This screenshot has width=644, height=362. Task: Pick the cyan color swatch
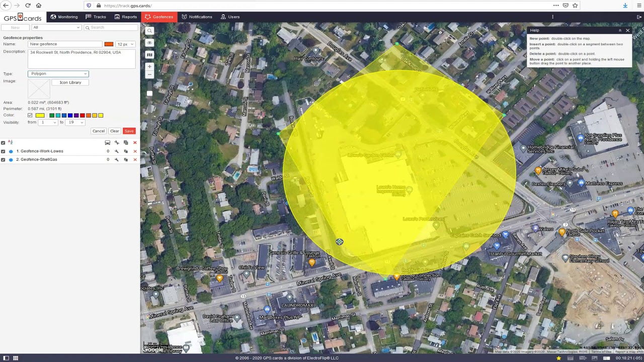tap(58, 116)
